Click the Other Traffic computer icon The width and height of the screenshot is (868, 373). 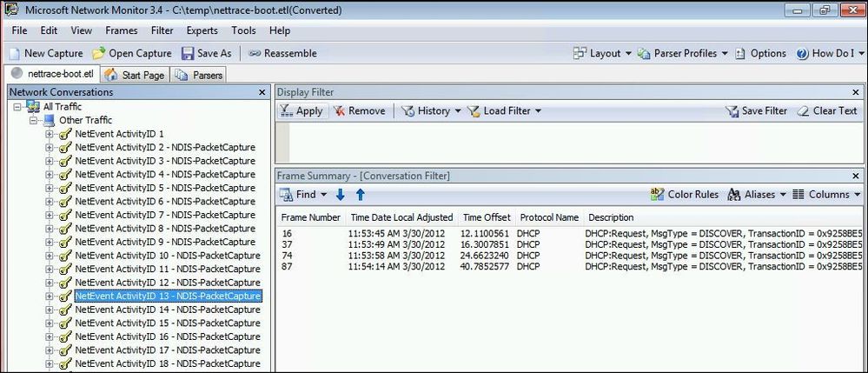tap(50, 120)
